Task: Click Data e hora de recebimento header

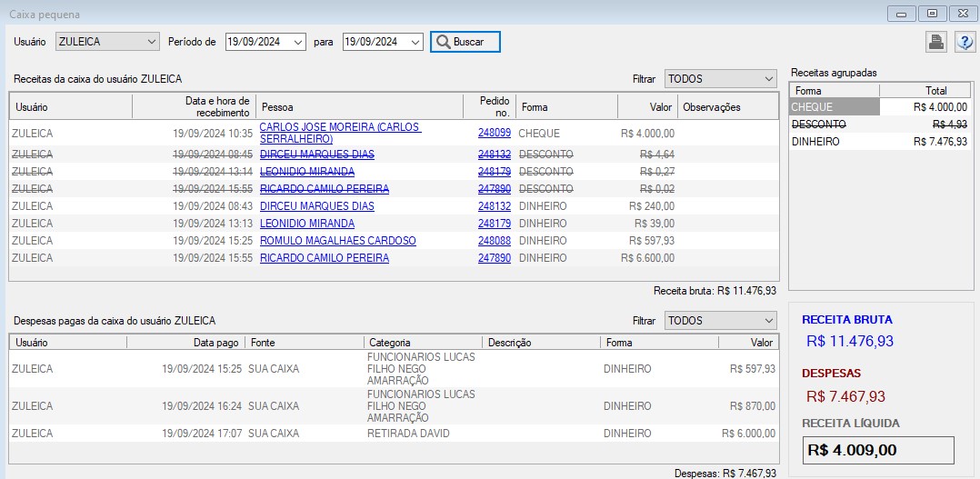Action: pos(193,107)
